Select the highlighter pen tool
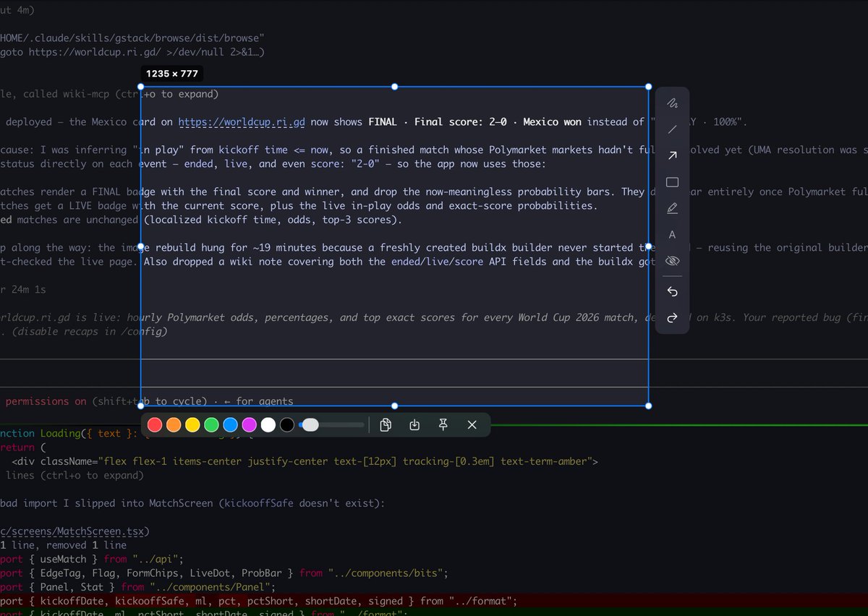 tap(672, 208)
